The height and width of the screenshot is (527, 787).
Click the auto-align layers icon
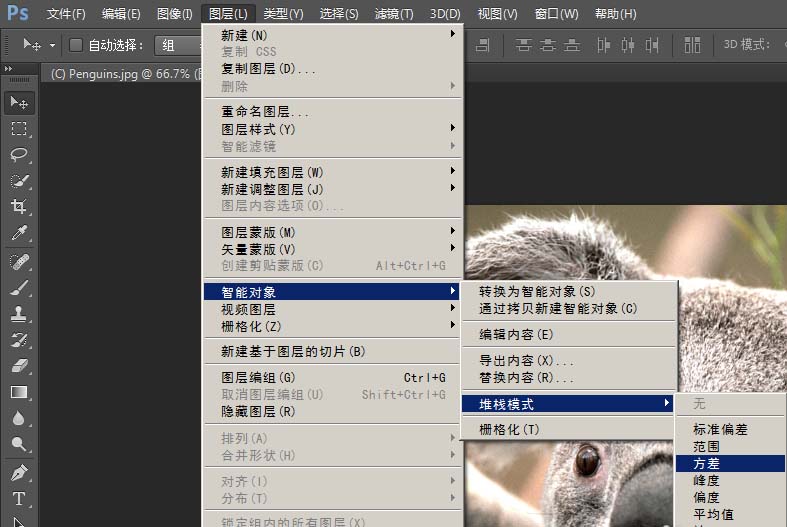click(692, 45)
